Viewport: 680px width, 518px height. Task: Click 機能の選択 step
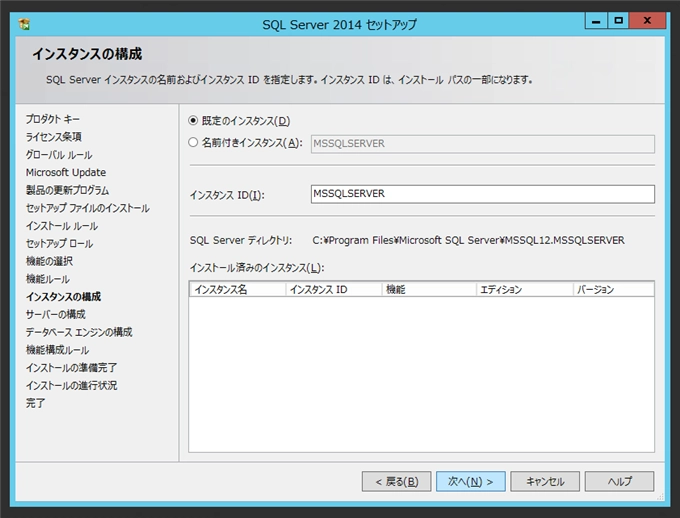pos(49,261)
